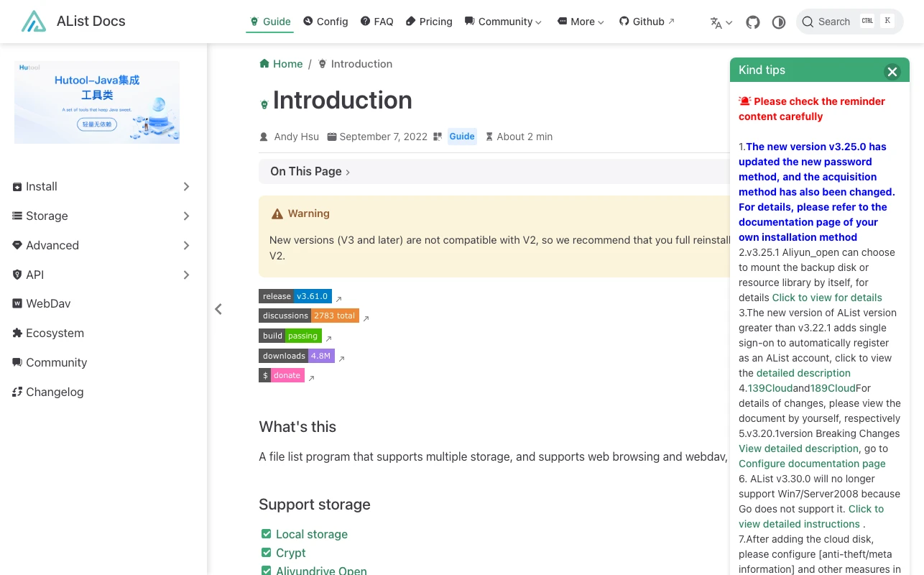This screenshot has height=575, width=924.
Task: Click the Hutool Java banner image
Action: click(x=97, y=102)
